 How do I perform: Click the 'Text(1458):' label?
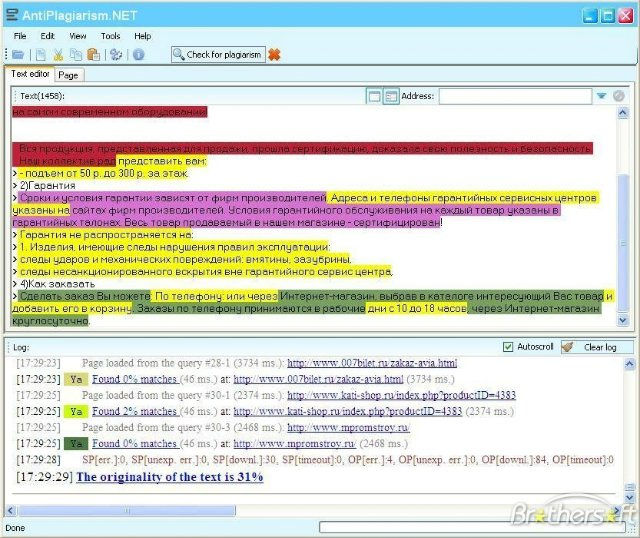42,96
